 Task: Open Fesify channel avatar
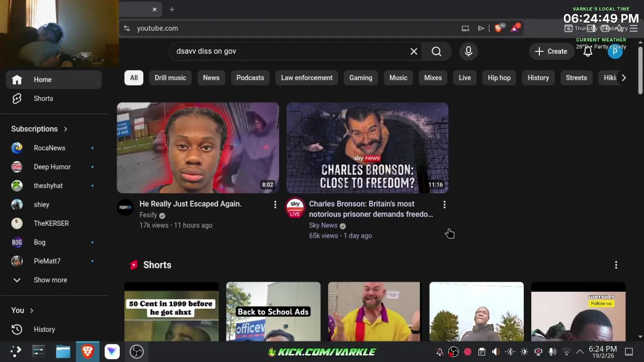pyautogui.click(x=125, y=208)
